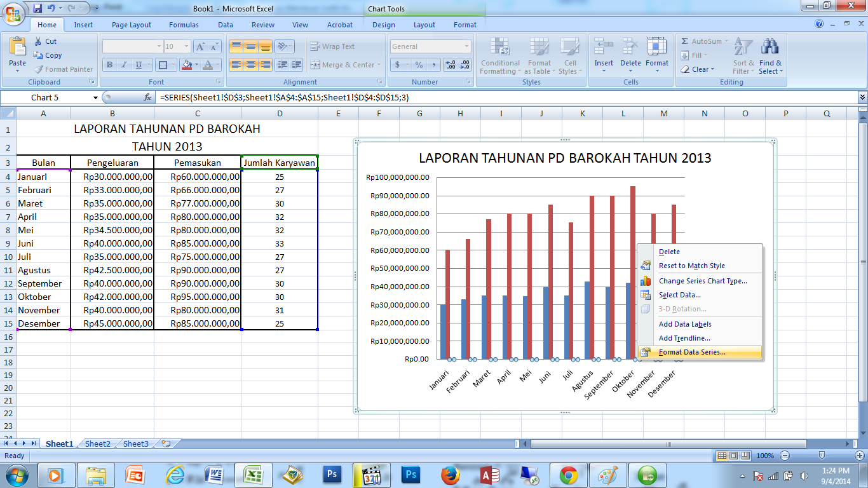
Task: Select the column D header
Action: pos(280,113)
